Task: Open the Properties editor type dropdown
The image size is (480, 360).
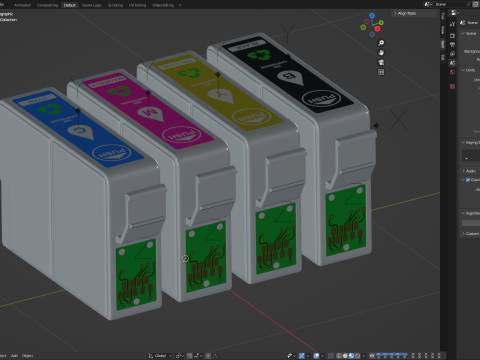Action: 455,13
